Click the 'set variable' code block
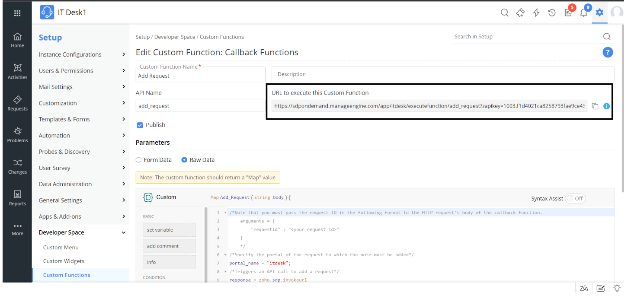 [170, 230]
